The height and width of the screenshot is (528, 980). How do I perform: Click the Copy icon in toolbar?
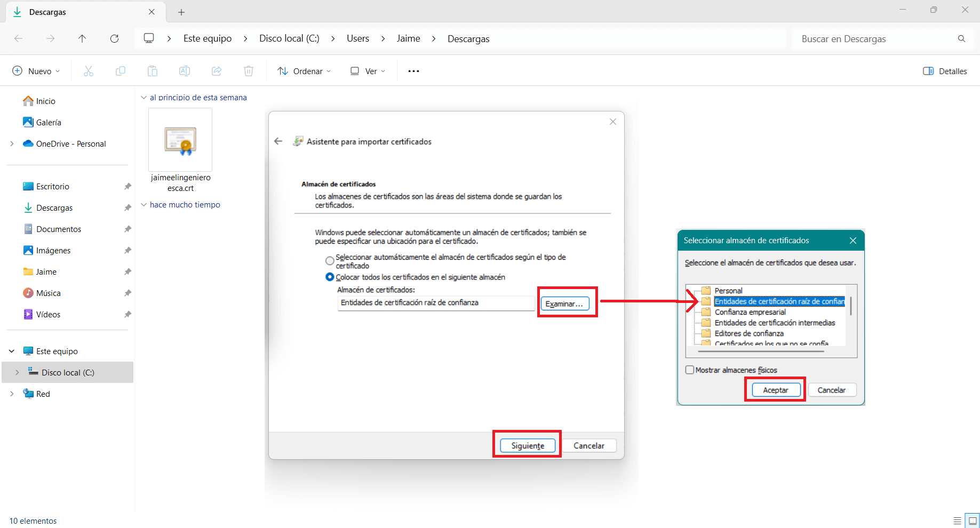121,71
